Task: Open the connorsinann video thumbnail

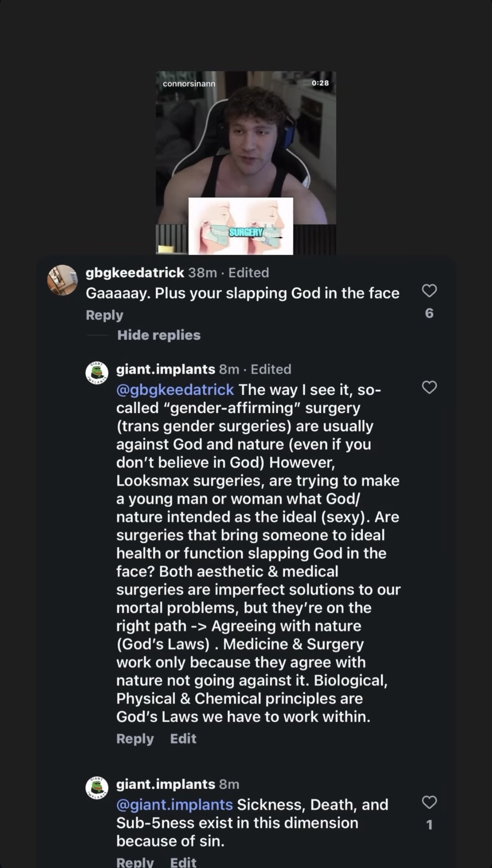Action: coord(246,163)
